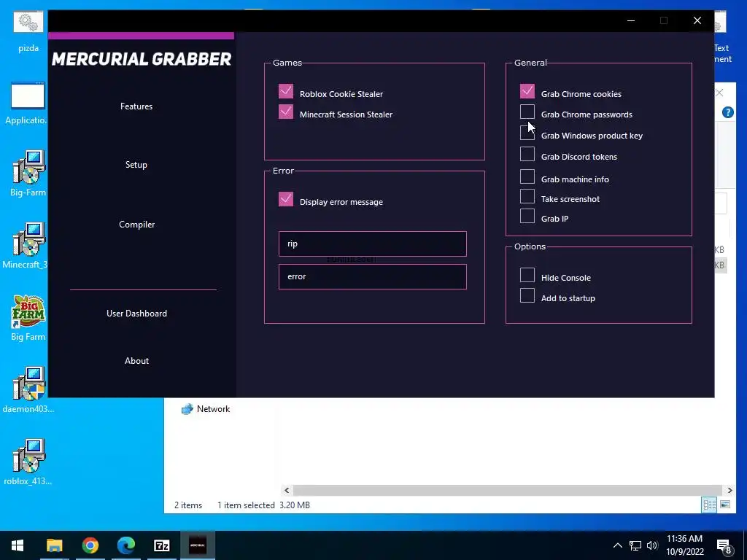Open the Windows Start menu
Viewport: 747px width, 560px height.
click(18, 545)
